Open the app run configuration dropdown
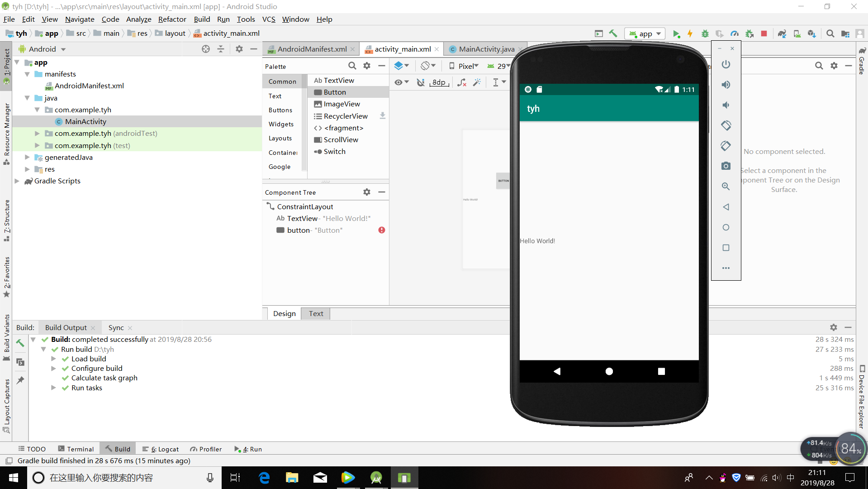Image resolution: width=868 pixels, height=489 pixels. (645, 34)
